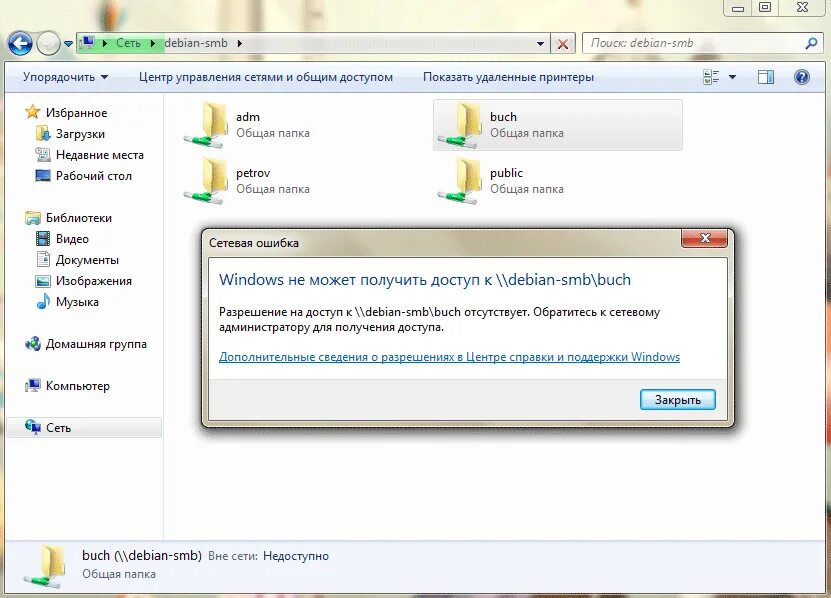831x598 pixels.
Task: Click the Недавние места icon
Action: (x=42, y=154)
